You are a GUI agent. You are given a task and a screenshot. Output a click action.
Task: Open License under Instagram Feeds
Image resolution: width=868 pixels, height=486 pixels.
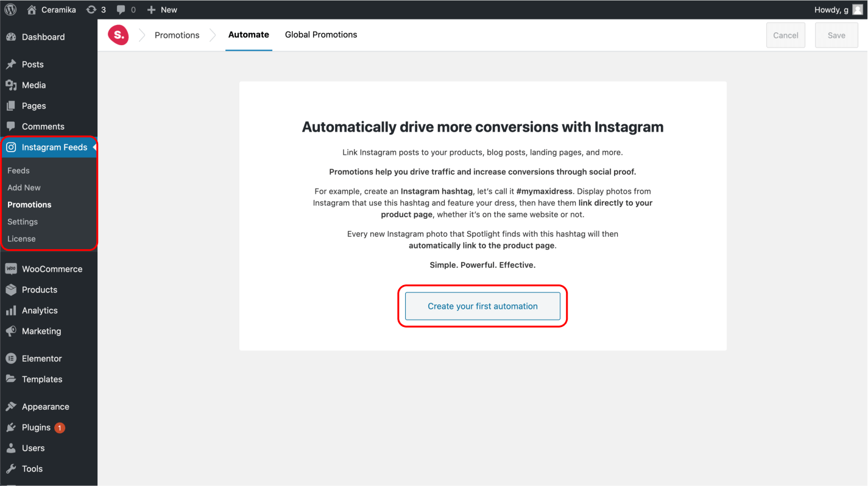pos(21,239)
